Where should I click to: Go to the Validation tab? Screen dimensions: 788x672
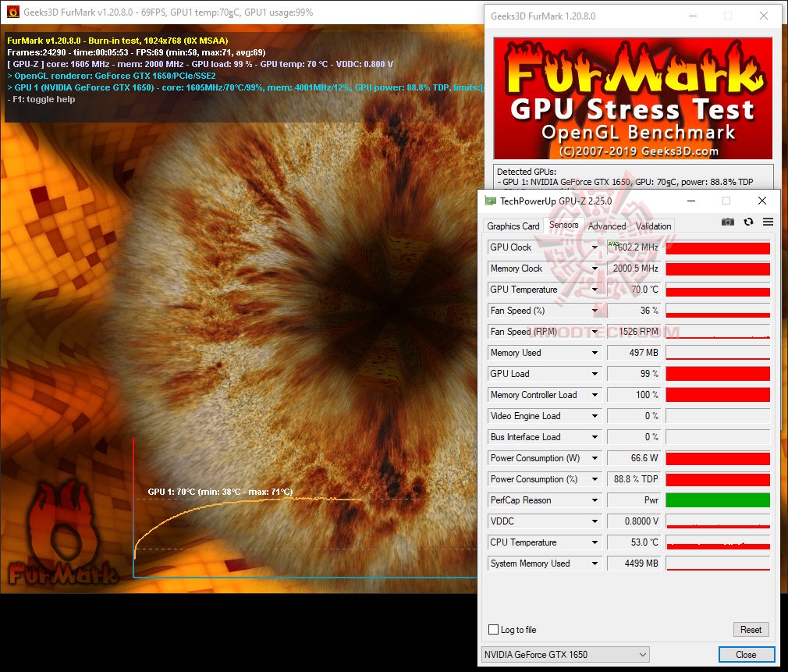(653, 226)
